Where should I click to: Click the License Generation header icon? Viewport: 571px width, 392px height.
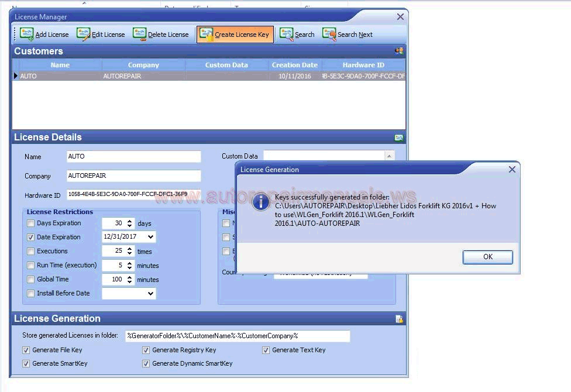click(x=399, y=319)
